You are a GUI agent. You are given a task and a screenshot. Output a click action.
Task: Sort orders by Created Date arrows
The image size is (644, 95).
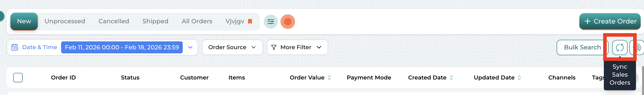(451, 78)
